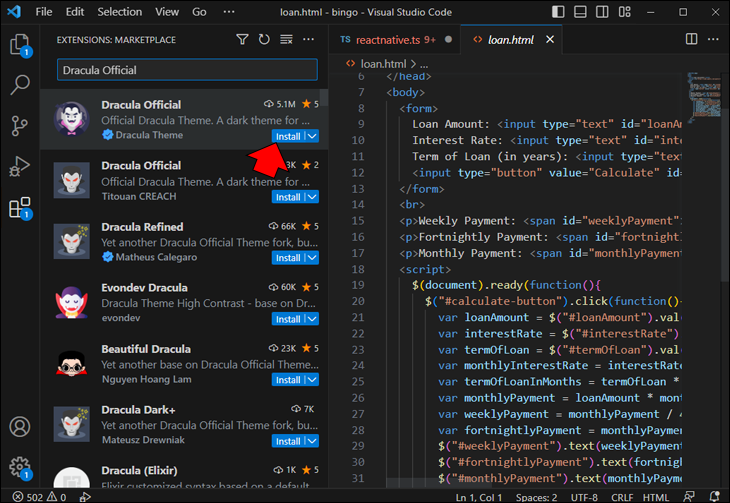The image size is (730, 503).
Task: Click line number 19 in editor gutter
Action: pos(358,285)
